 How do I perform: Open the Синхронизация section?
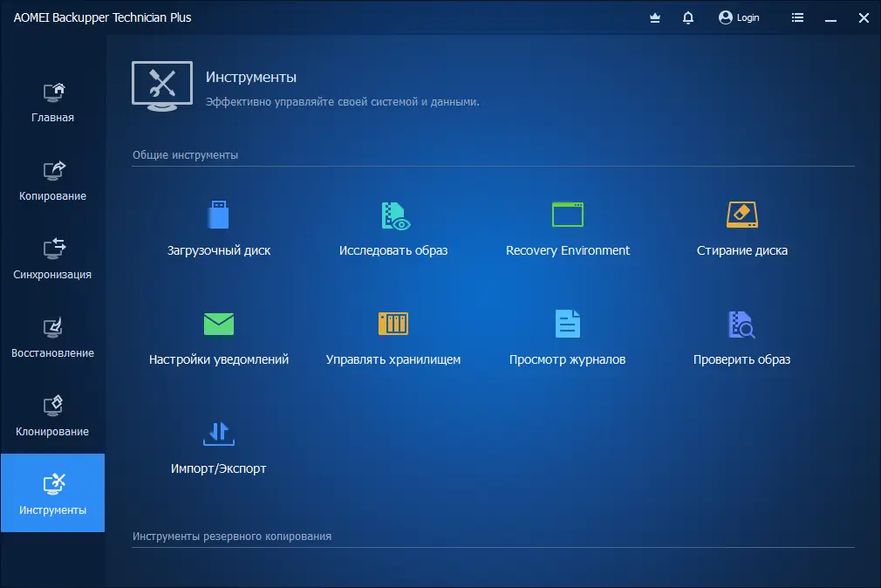coord(53,260)
